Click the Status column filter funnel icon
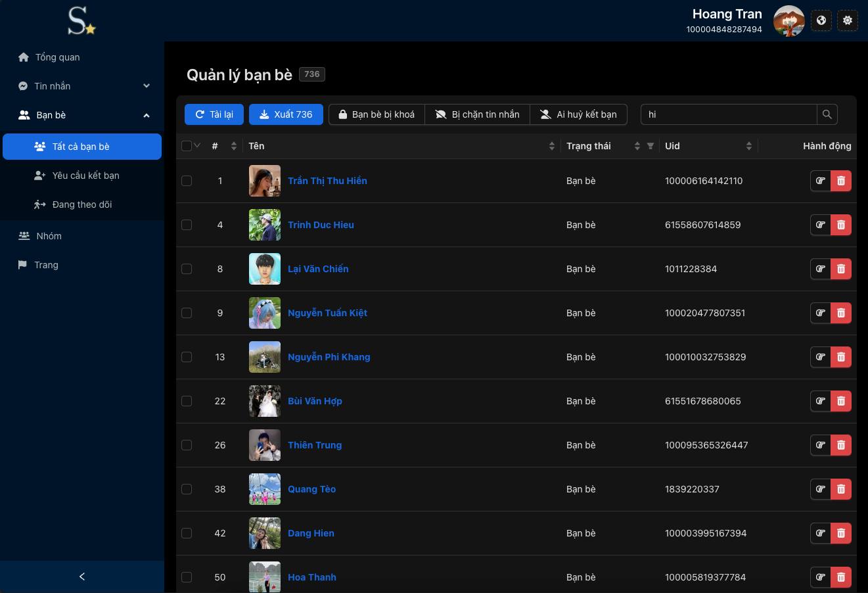The width and height of the screenshot is (868, 593). point(651,146)
